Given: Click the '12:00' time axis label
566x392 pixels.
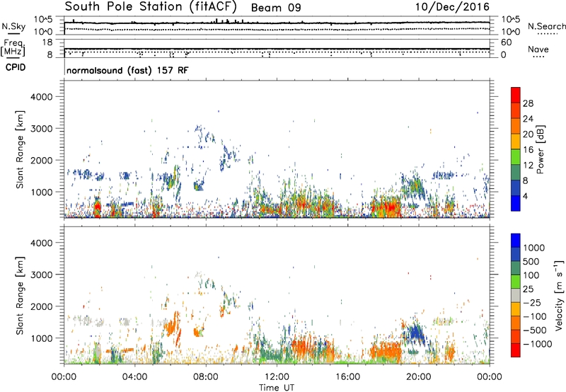Looking at the screenshot, I should click(x=277, y=377).
